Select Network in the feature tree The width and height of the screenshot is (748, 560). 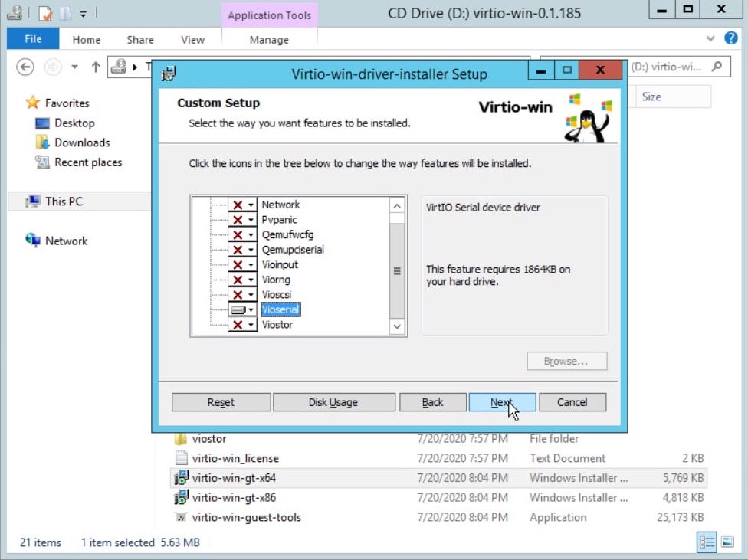[280, 205]
